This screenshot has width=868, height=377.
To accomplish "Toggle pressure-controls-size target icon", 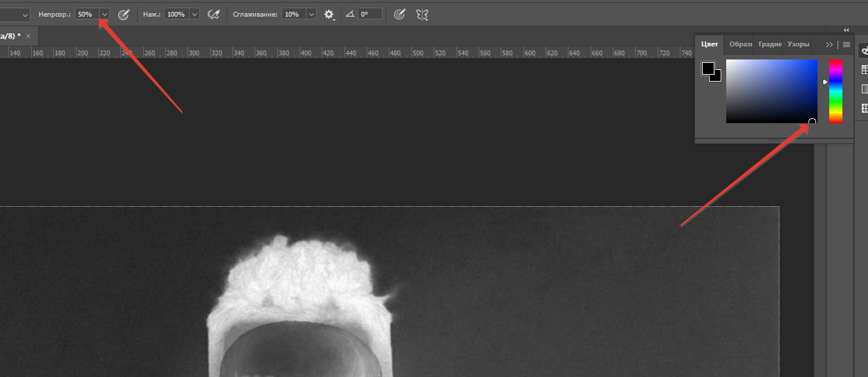I will pyautogui.click(x=399, y=14).
